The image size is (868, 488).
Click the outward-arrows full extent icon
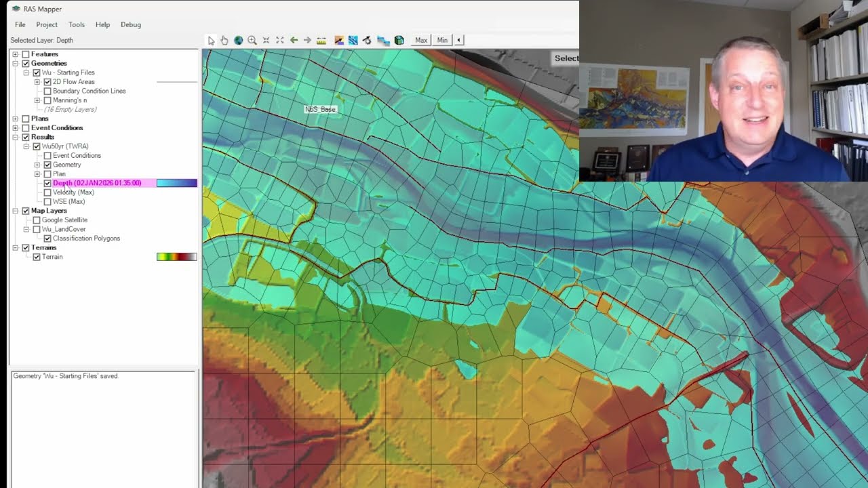click(x=279, y=41)
